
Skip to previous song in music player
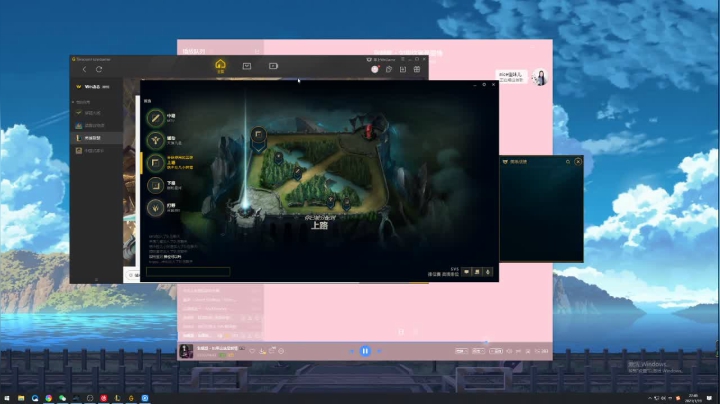[352, 351]
